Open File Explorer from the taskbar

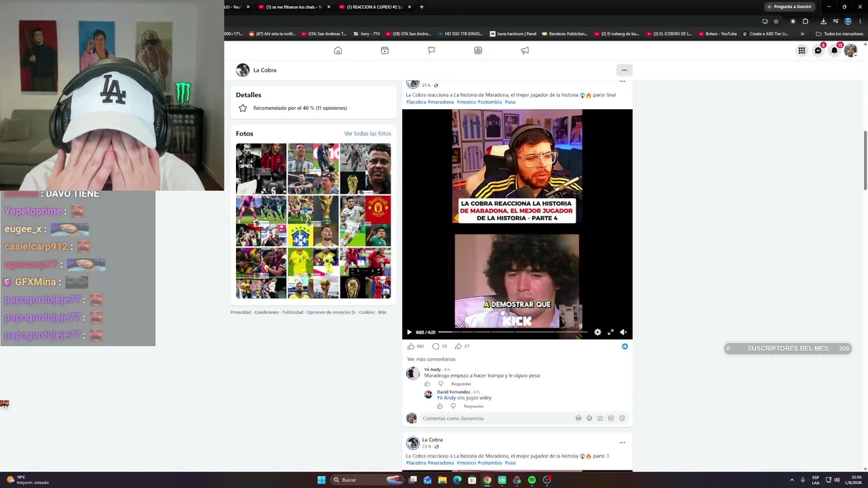click(x=442, y=480)
